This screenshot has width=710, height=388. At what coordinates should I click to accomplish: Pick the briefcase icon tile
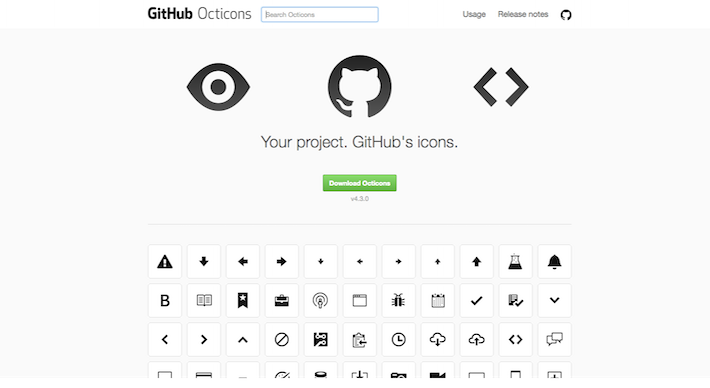(282, 301)
